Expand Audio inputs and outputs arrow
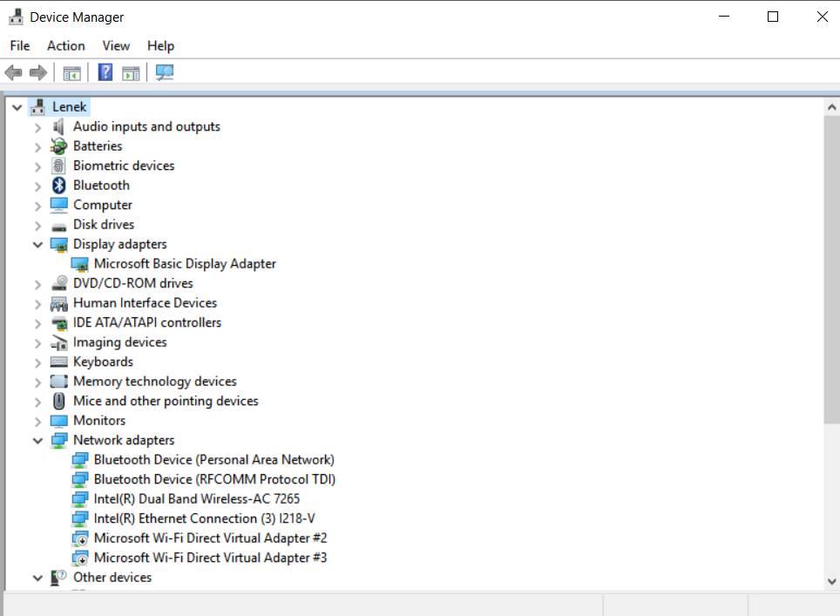Image resolution: width=840 pixels, height=616 pixels. click(x=37, y=128)
